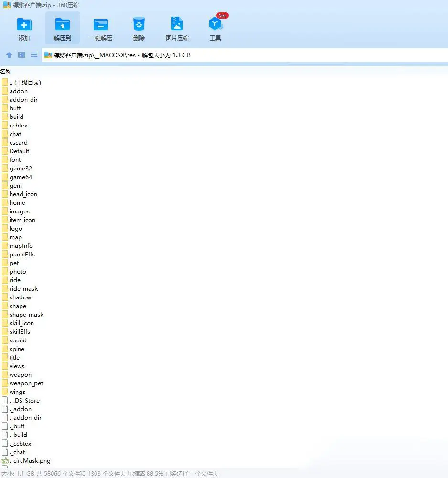Screen dimensions: 448x478
Task: Select the chat folder name
Action: 15,134
